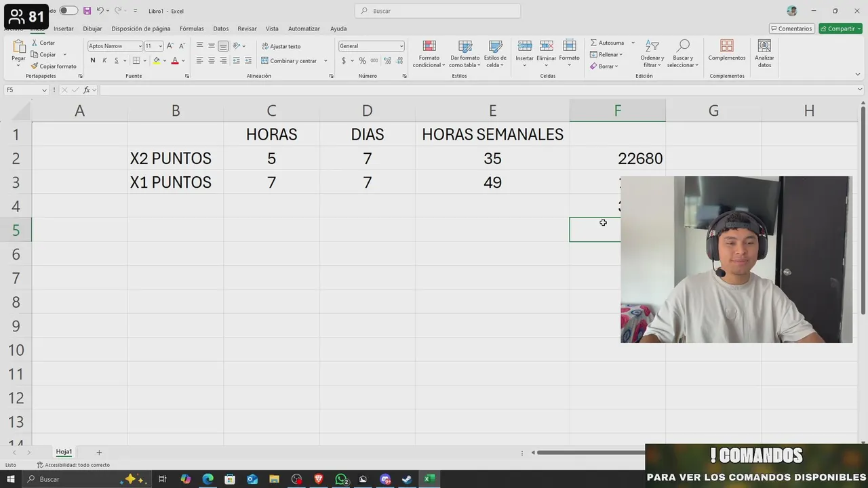Copy selection with Copiar
The height and width of the screenshot is (488, 868).
[x=44, y=54]
